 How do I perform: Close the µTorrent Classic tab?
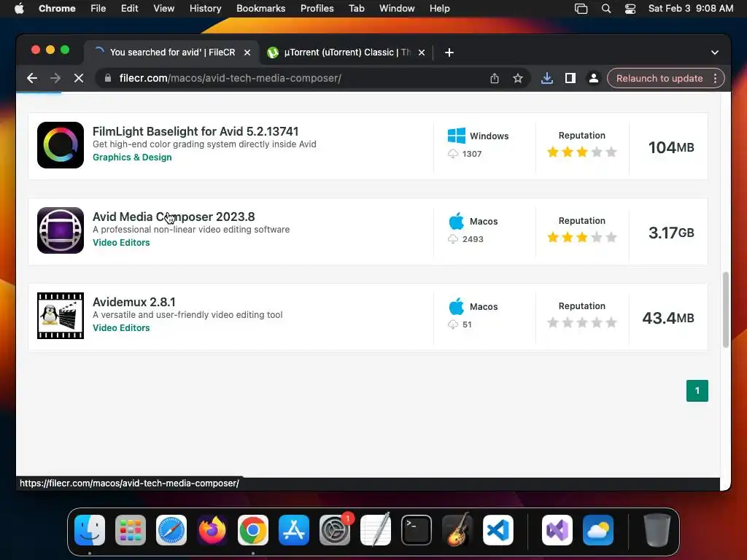click(x=422, y=52)
